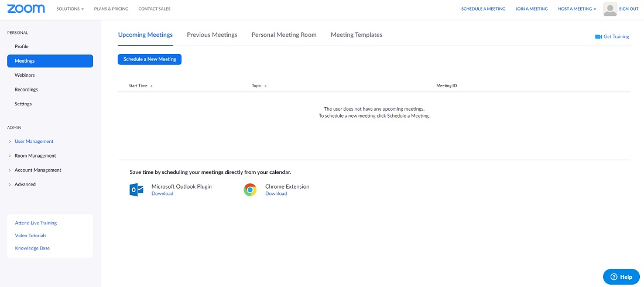644x287 pixels.
Task: Click the Chrome Extension icon
Action: pos(250,190)
